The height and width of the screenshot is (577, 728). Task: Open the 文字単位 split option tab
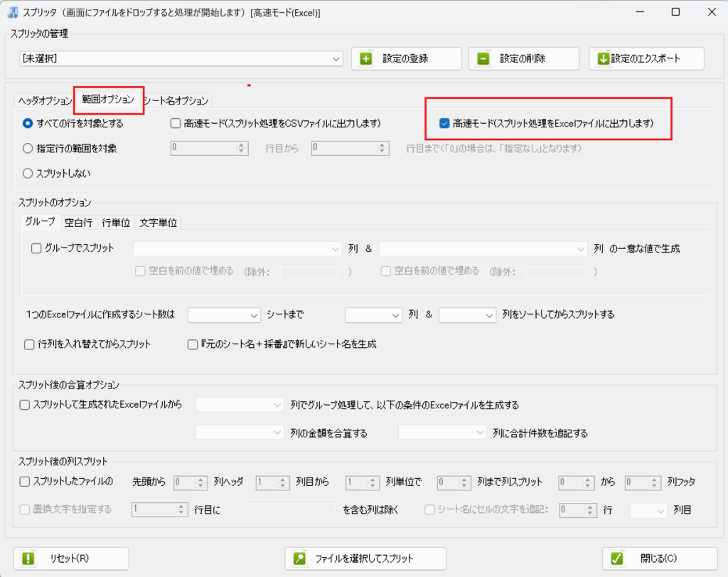tap(159, 223)
